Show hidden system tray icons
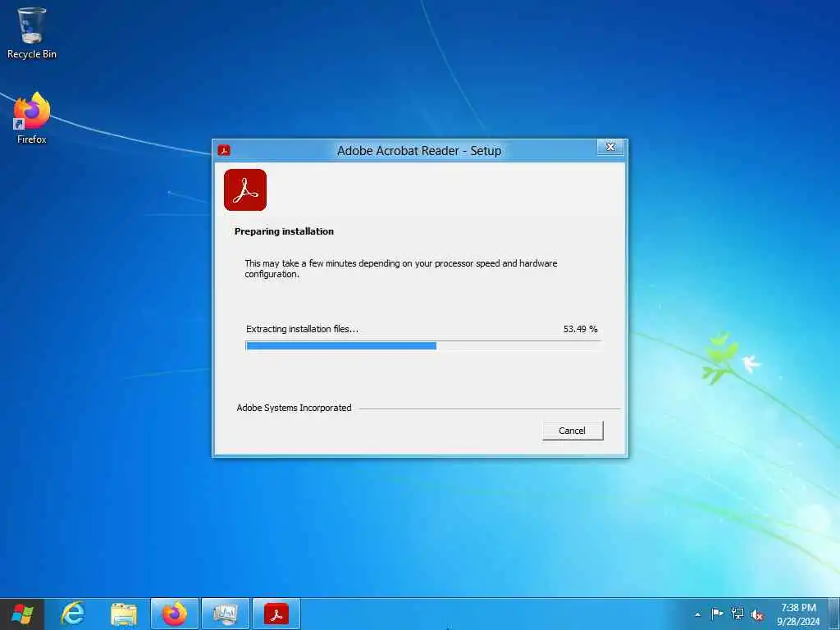The image size is (840, 630). click(x=697, y=614)
